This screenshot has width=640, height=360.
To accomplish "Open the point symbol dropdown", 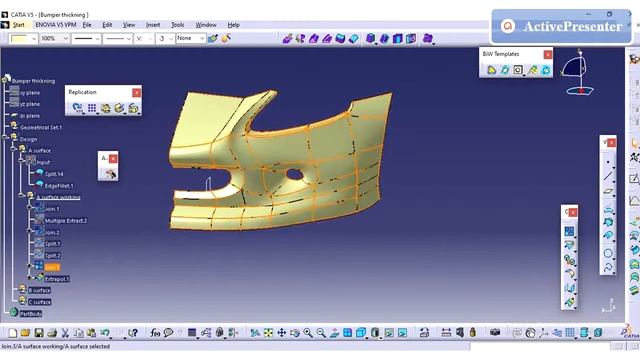I will click(144, 39).
